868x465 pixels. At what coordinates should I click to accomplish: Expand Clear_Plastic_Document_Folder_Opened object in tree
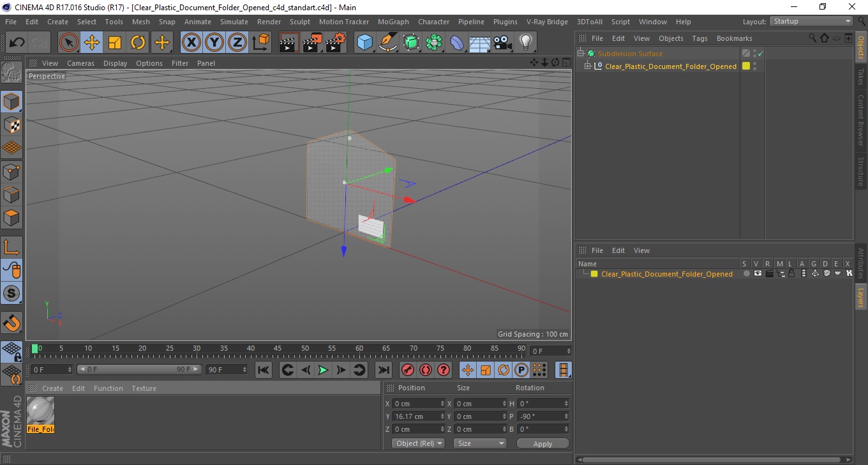[588, 66]
